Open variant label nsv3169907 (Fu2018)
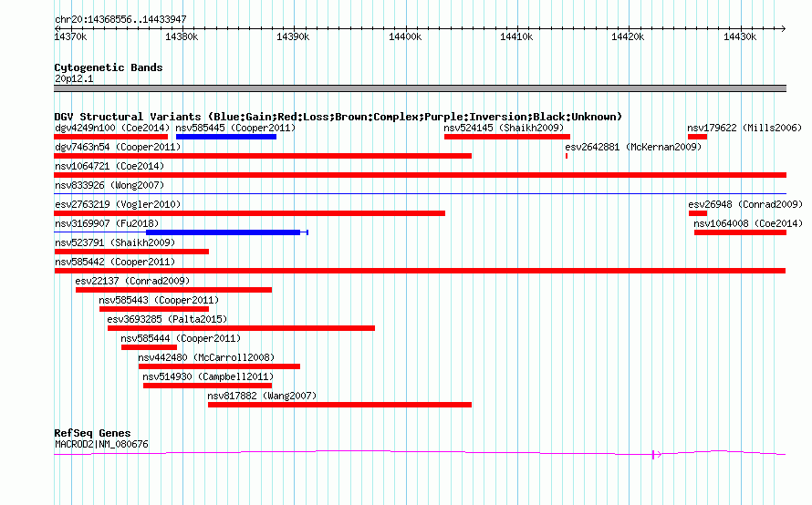Viewport: 812px width, 505px height. click(107, 223)
